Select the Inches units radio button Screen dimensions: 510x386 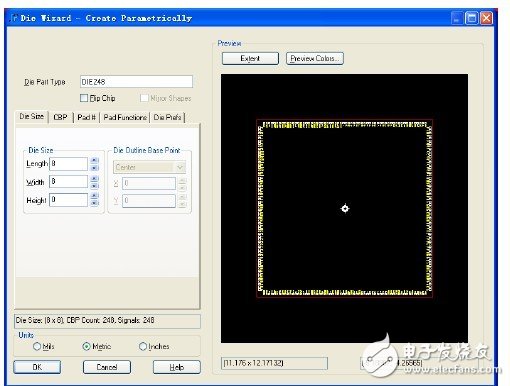point(143,346)
